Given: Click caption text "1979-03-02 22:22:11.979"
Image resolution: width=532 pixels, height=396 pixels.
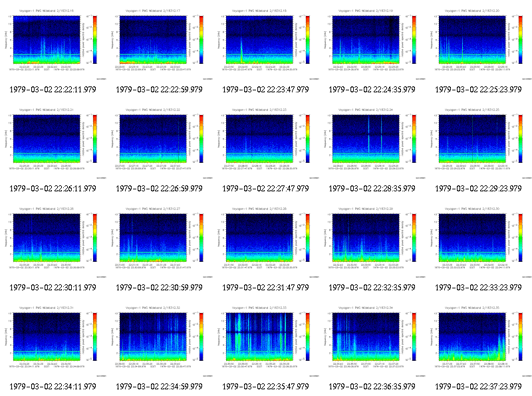Looking at the screenshot, I should point(53,90).
